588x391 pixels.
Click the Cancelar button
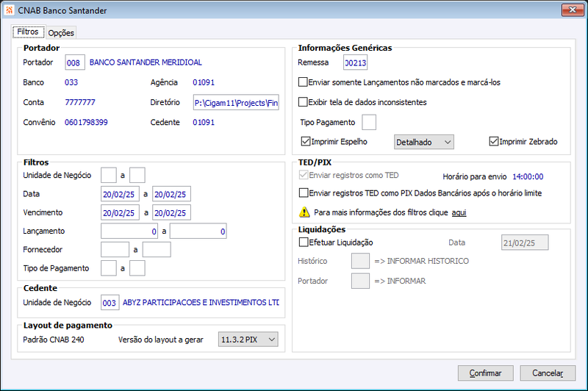point(548,373)
